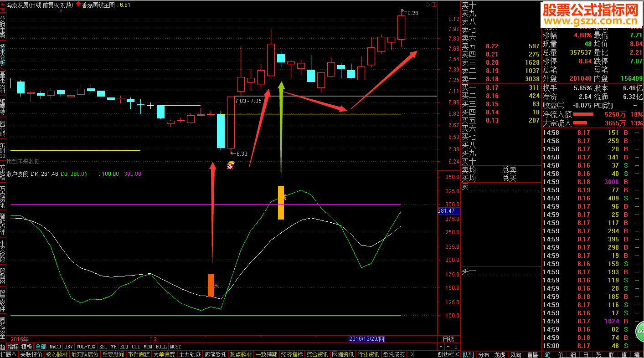Screen dimensions: 644x358
Task: Switch to BOLL indicator
Action: point(161,347)
